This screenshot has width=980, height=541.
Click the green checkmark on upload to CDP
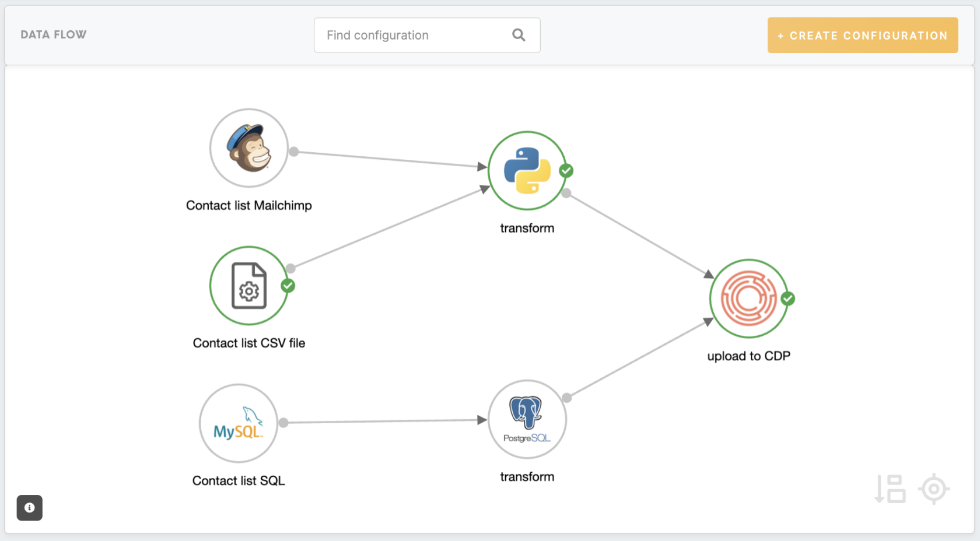[x=787, y=298]
